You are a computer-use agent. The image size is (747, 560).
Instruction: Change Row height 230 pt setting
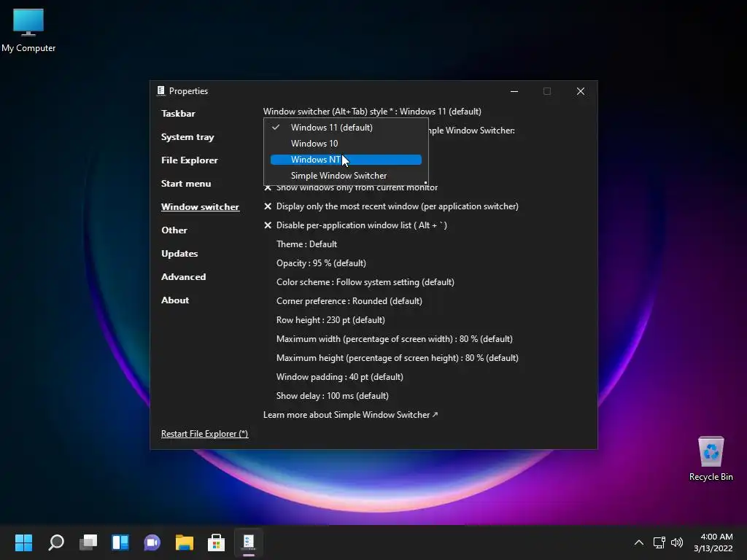point(330,320)
